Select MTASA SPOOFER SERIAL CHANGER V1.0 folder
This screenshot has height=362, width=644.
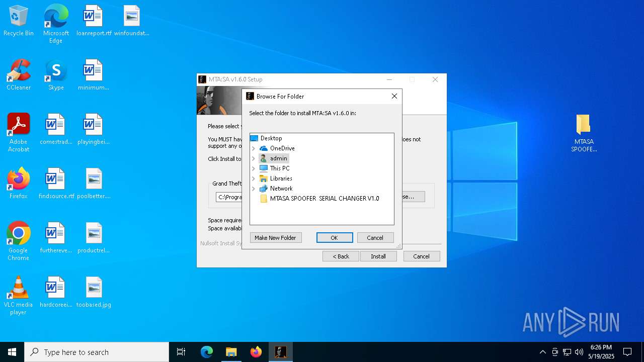click(x=325, y=199)
